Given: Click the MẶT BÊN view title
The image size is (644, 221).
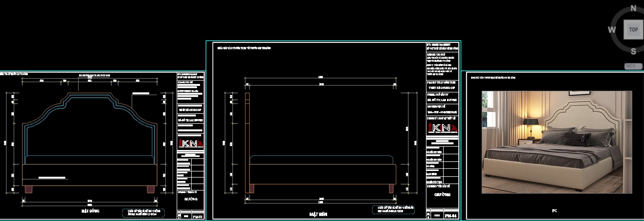Looking at the screenshot, I should pos(318,215).
